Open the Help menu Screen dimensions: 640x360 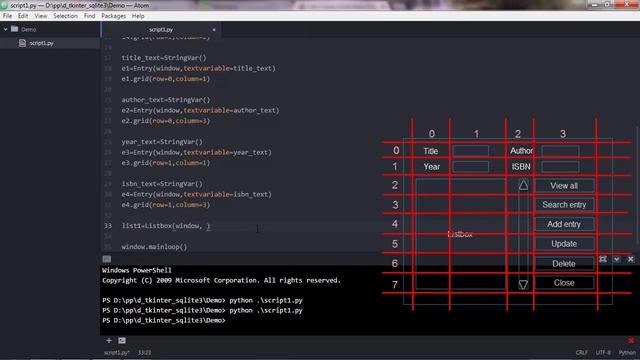pyautogui.click(x=138, y=16)
